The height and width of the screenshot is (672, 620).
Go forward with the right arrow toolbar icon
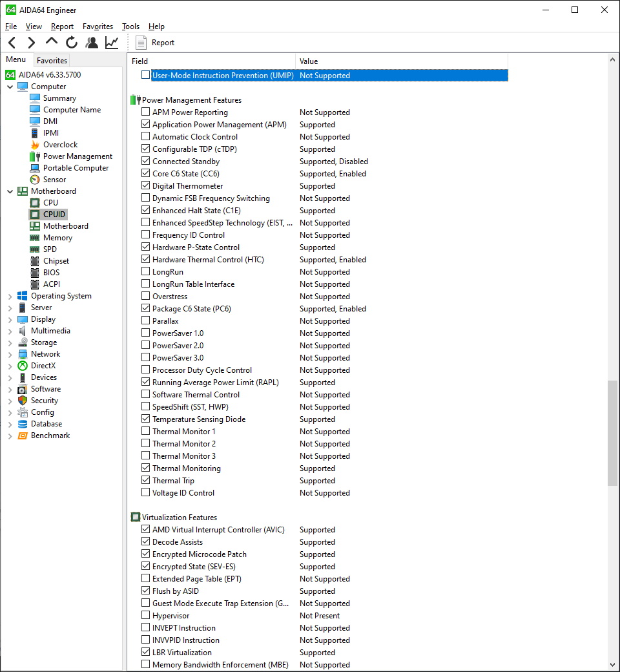31,43
